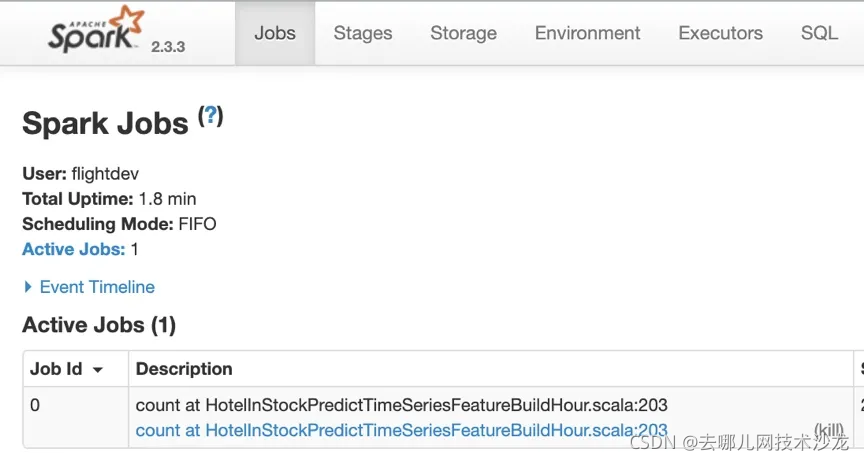Image resolution: width=864 pixels, height=460 pixels.
Task: Open the Stages tab
Action: 362,33
